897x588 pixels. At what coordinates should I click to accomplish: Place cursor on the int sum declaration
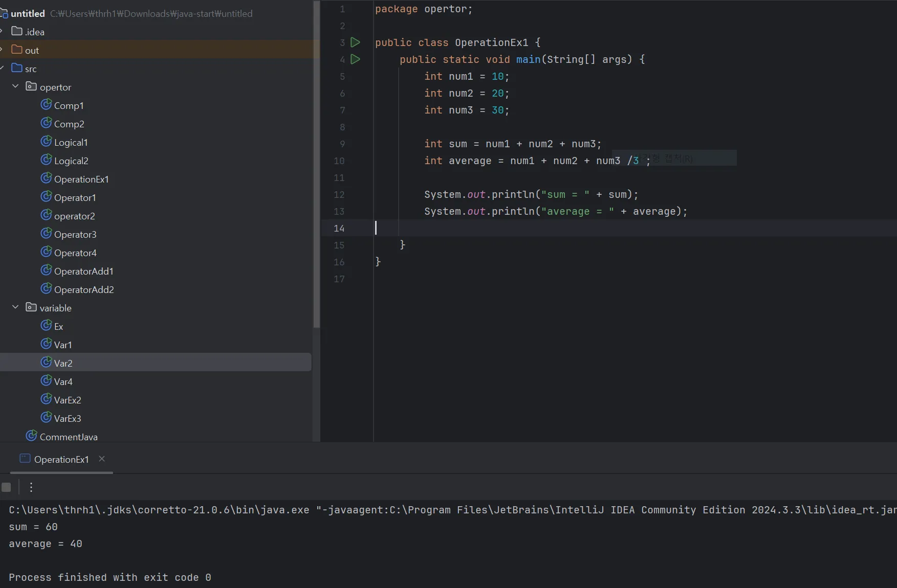pos(513,144)
